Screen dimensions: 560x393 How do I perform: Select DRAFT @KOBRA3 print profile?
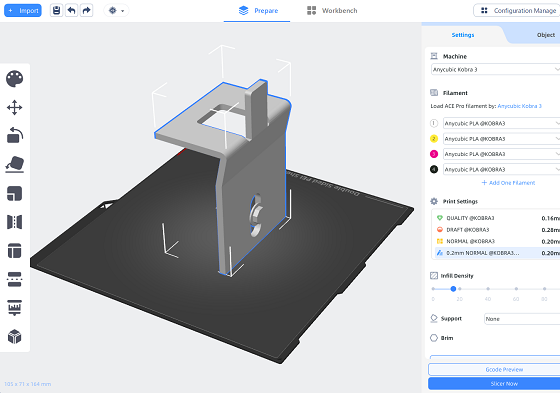(498, 230)
